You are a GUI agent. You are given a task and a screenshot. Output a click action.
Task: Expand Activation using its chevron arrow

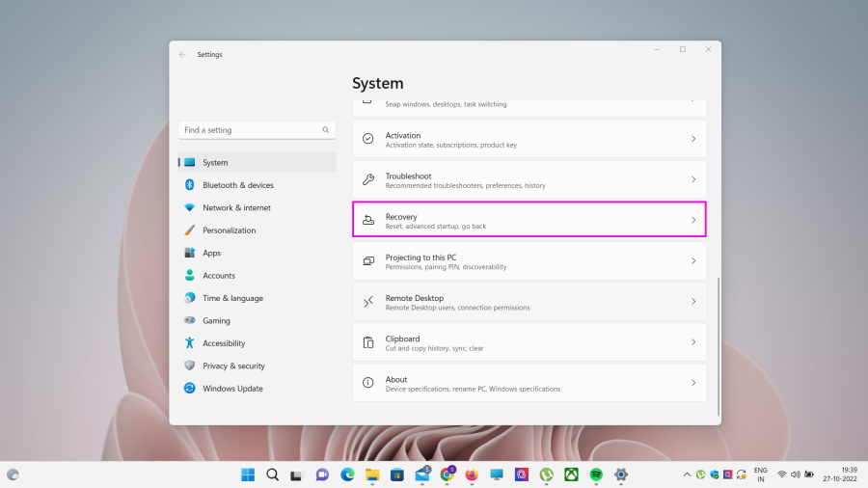(x=692, y=139)
